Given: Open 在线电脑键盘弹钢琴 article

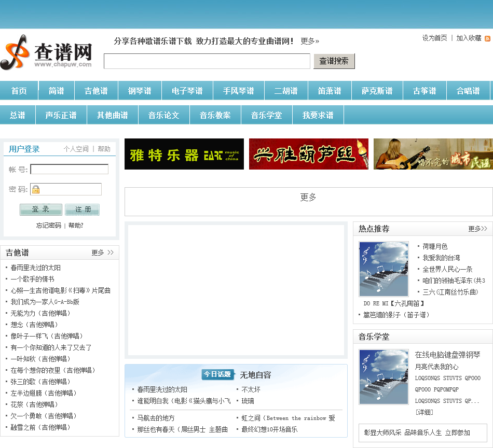Looking at the screenshot, I should [x=448, y=355].
